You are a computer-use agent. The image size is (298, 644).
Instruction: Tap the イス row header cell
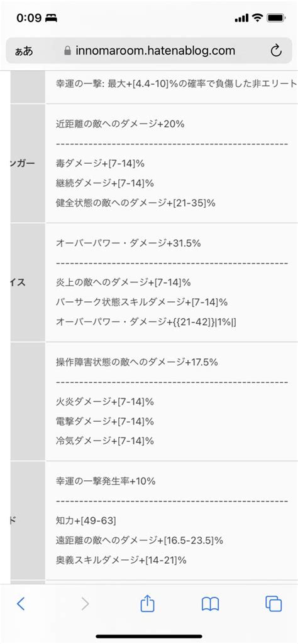click(28, 282)
